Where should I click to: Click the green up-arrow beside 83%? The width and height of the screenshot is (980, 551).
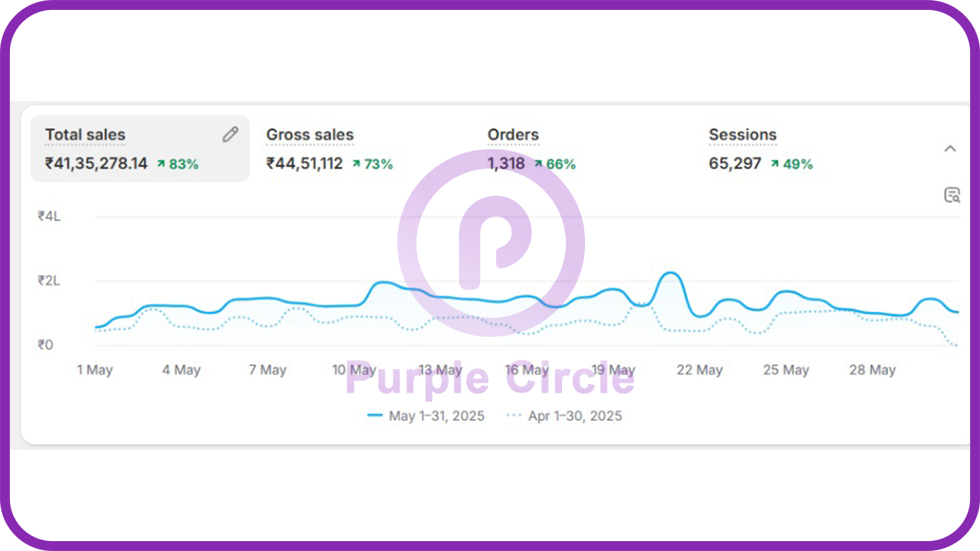[x=161, y=164]
